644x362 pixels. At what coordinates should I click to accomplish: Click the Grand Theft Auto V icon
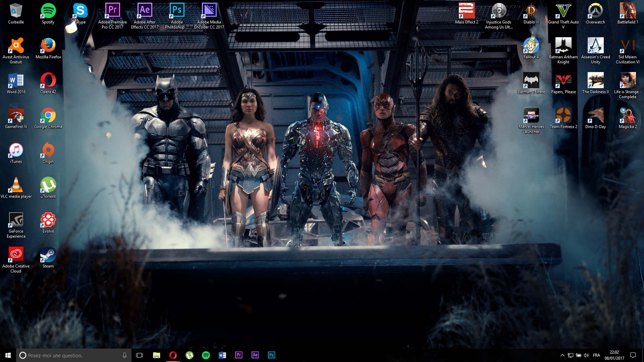[563, 11]
